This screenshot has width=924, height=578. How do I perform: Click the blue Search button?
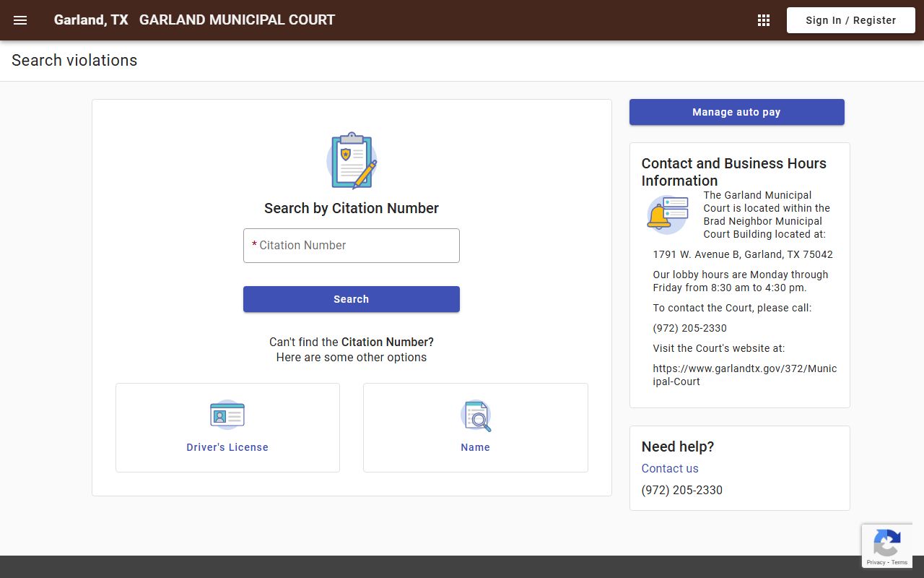point(352,299)
